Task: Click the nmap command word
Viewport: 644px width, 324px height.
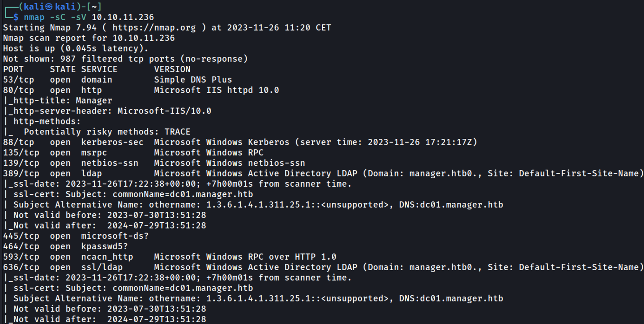Action: 34,17
